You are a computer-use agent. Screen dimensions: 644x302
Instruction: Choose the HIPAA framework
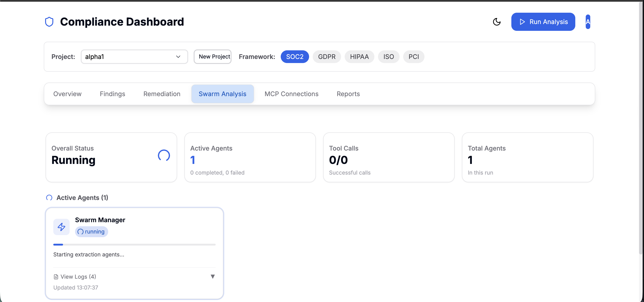click(x=359, y=57)
